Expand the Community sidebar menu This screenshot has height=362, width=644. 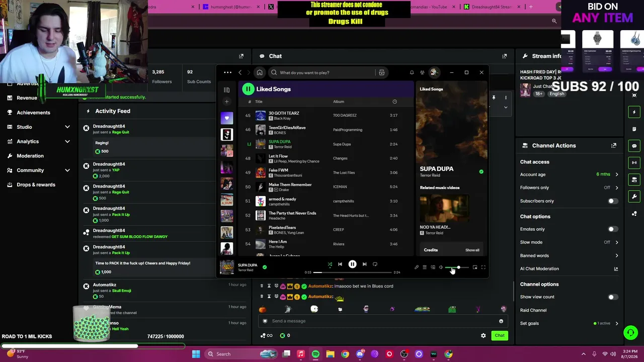coord(67,170)
